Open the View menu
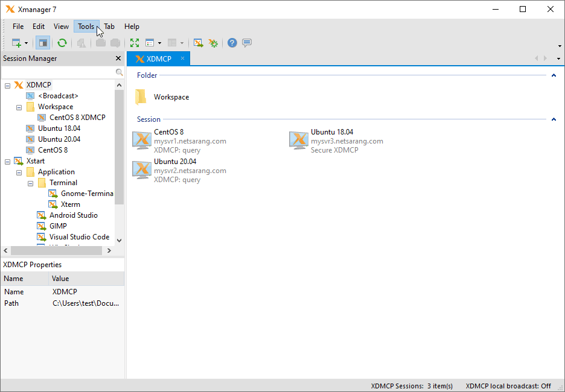 click(61, 27)
